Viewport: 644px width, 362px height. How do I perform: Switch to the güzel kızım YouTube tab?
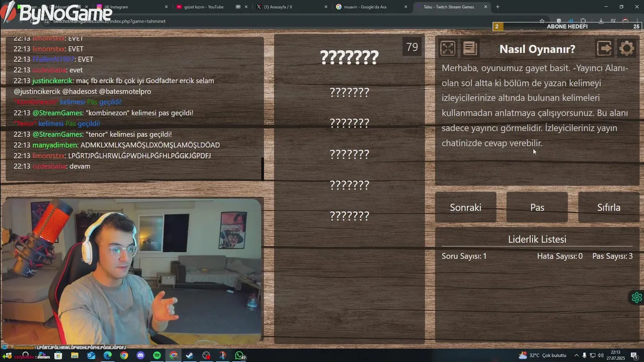[x=211, y=7]
